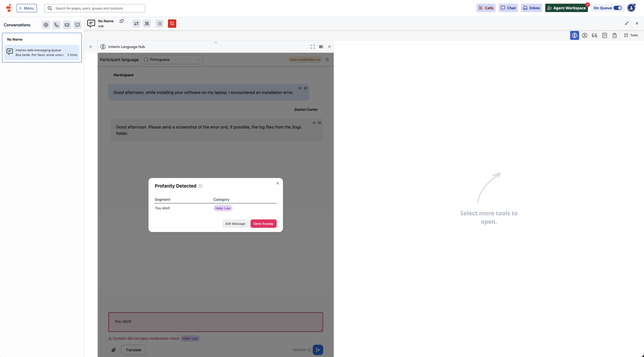
Task: Open the clipboard checklist icon in tools bar
Action: pos(615,35)
